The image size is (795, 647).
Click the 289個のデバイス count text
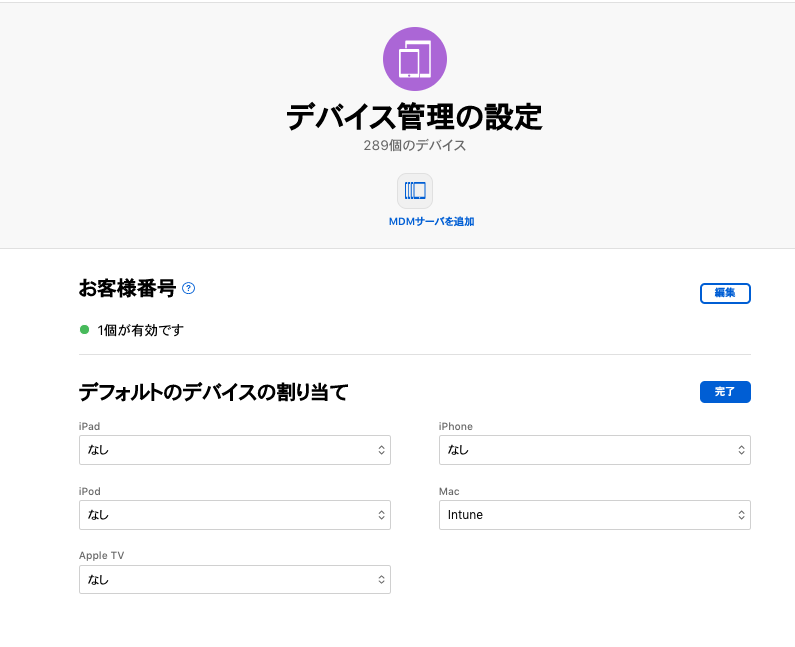pos(415,146)
